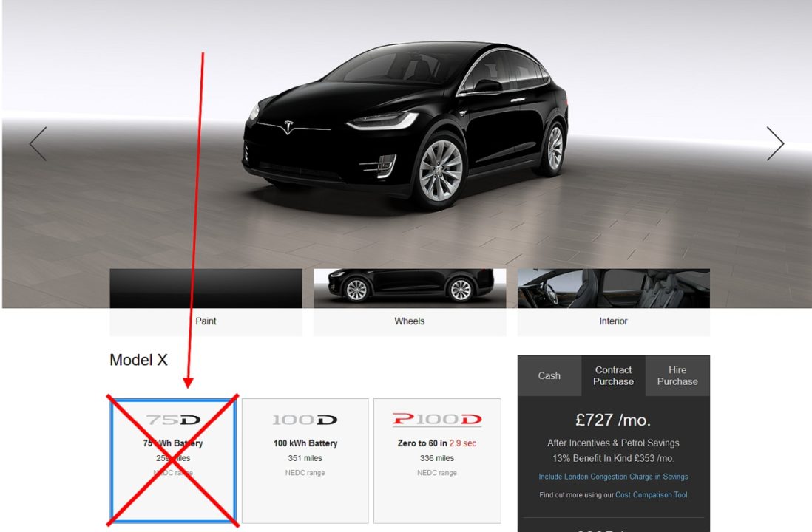Show the previous car image with left arrow

click(38, 144)
